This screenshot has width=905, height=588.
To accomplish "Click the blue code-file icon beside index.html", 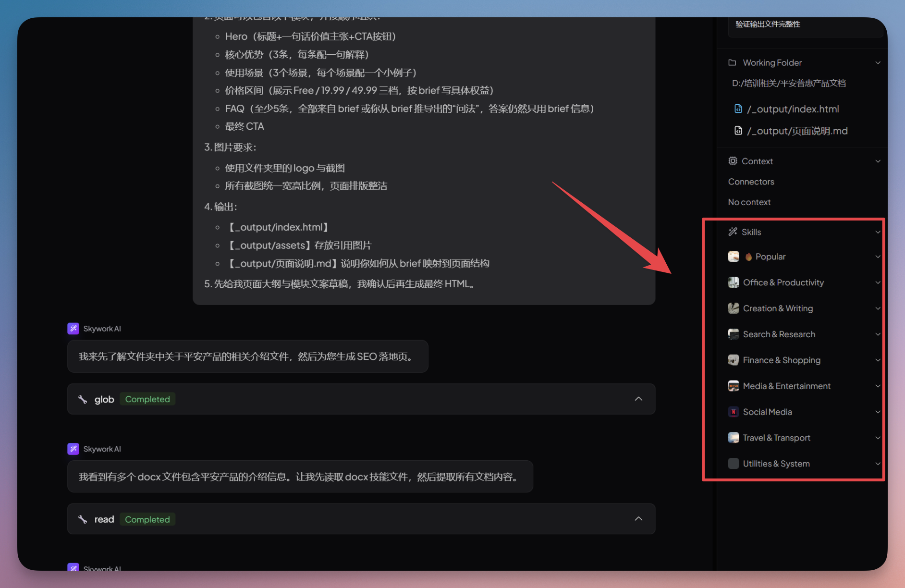I will coord(738,109).
